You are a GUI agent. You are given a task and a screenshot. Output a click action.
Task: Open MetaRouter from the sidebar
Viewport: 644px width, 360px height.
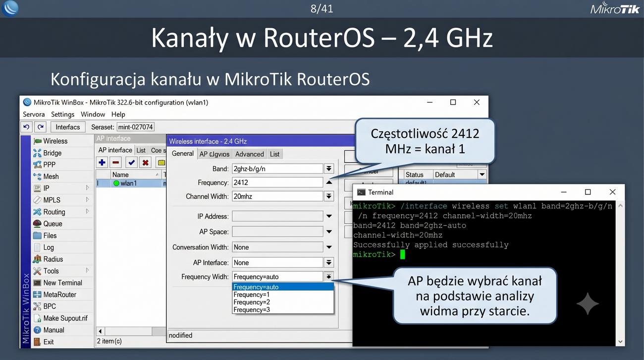tap(54, 295)
